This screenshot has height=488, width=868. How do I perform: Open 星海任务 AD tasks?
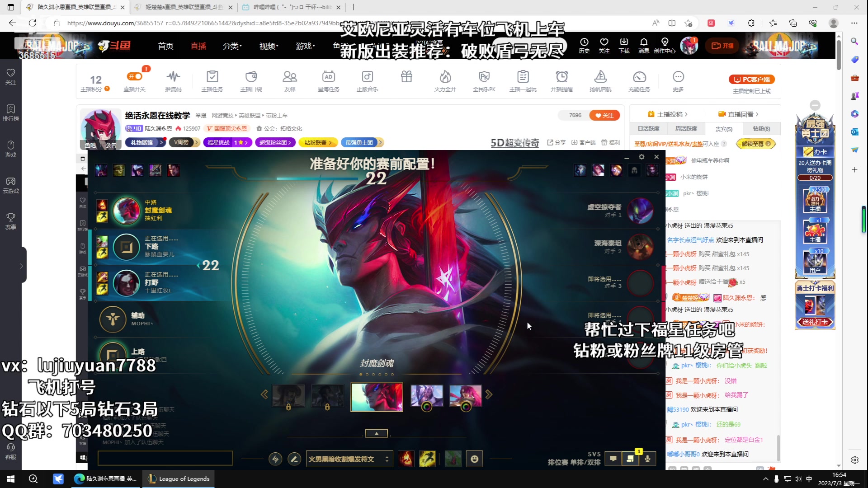tap(329, 81)
